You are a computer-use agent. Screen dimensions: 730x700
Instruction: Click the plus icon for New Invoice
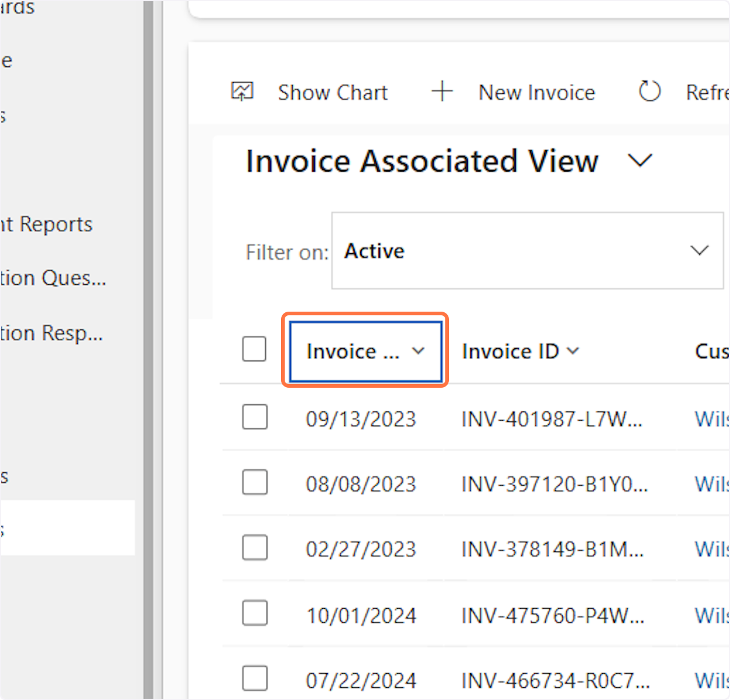click(442, 92)
